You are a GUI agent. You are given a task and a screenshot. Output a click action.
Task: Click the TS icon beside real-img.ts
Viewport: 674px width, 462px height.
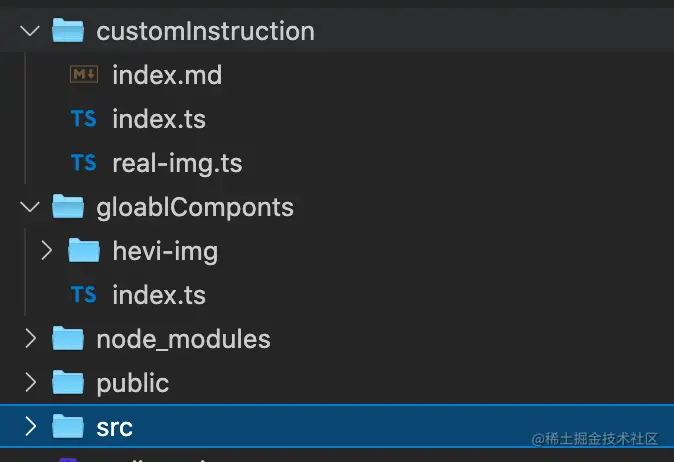click(x=84, y=163)
